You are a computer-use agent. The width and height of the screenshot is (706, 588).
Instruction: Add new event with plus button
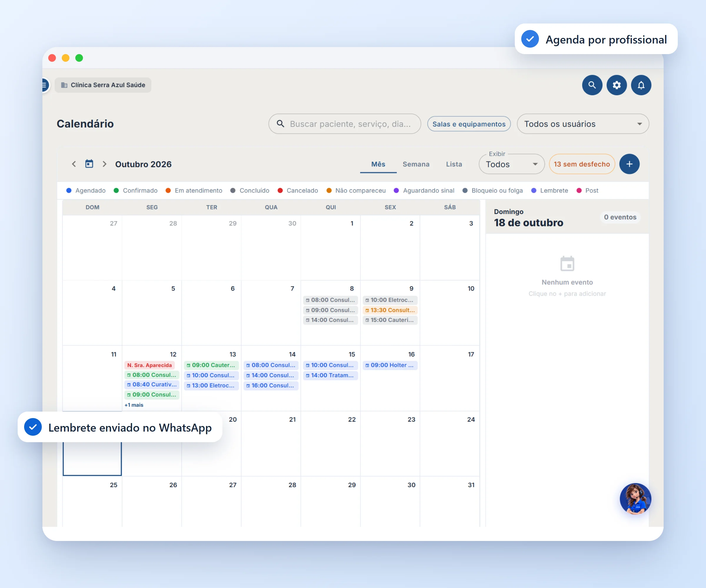(629, 164)
